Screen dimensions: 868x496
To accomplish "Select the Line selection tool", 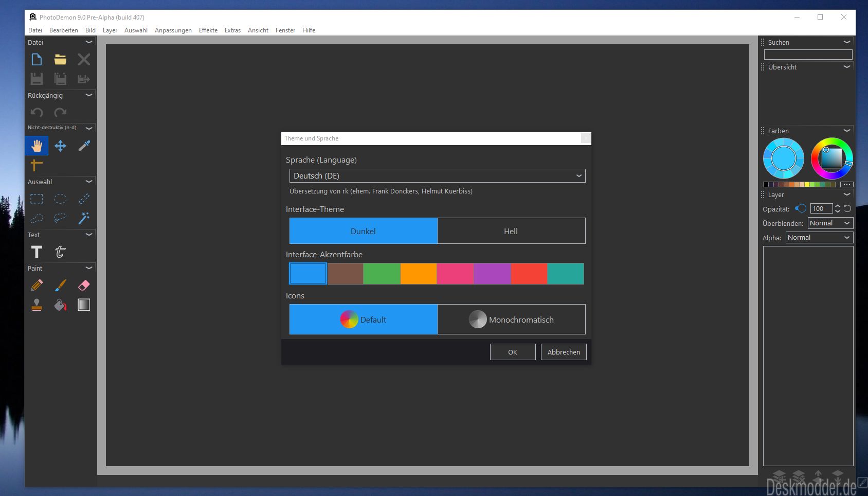I will tap(84, 199).
